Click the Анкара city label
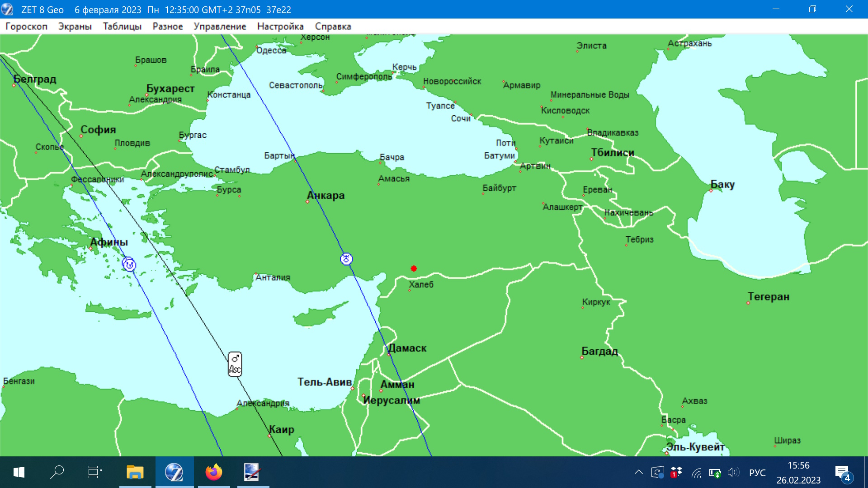This screenshot has width=868, height=488. [326, 195]
